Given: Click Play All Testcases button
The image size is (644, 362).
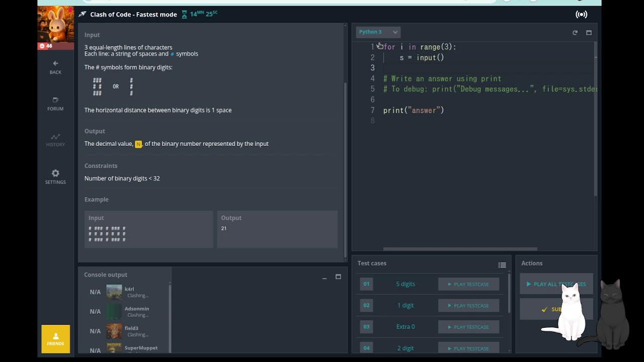Looking at the screenshot, I should (556, 284).
